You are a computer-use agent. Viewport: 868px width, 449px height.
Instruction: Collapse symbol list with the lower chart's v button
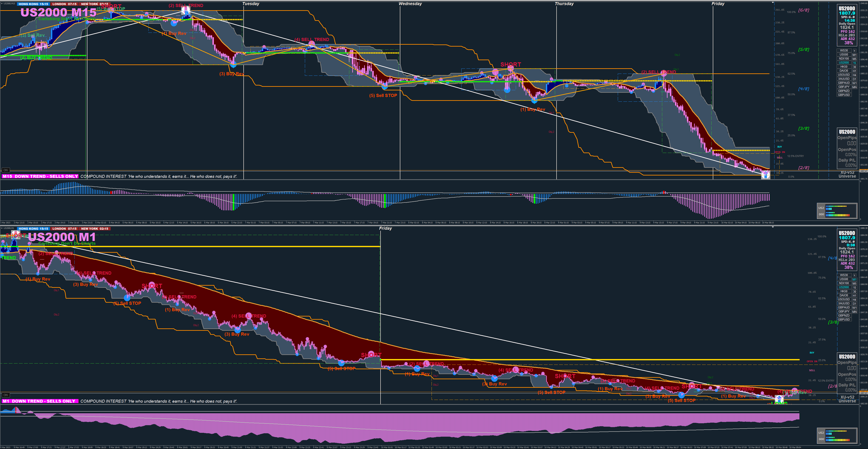tap(855, 275)
